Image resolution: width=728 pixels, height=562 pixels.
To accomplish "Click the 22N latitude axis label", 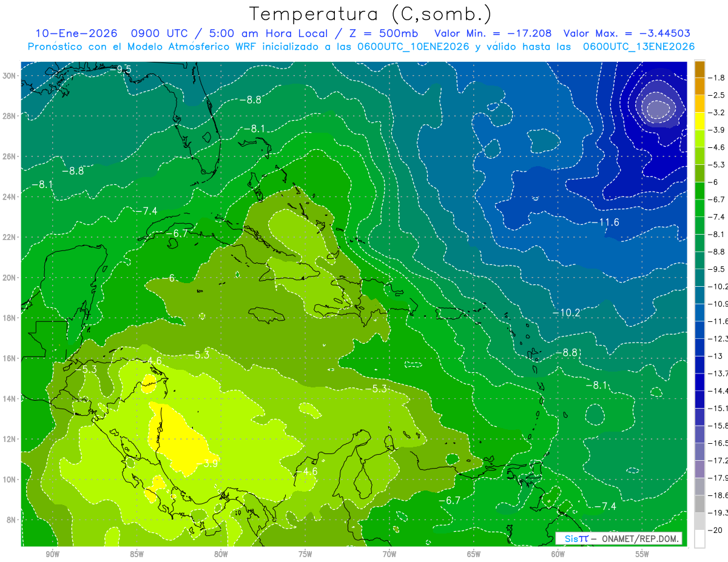I will (10, 237).
